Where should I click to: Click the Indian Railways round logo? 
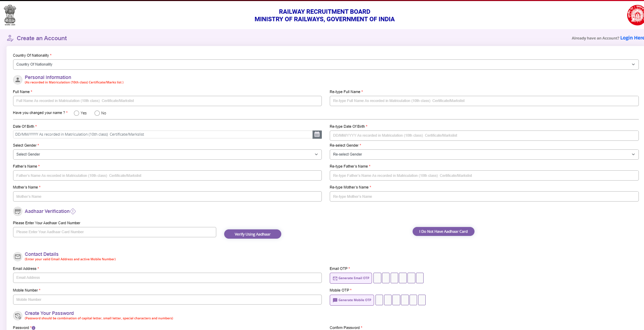coord(636,15)
